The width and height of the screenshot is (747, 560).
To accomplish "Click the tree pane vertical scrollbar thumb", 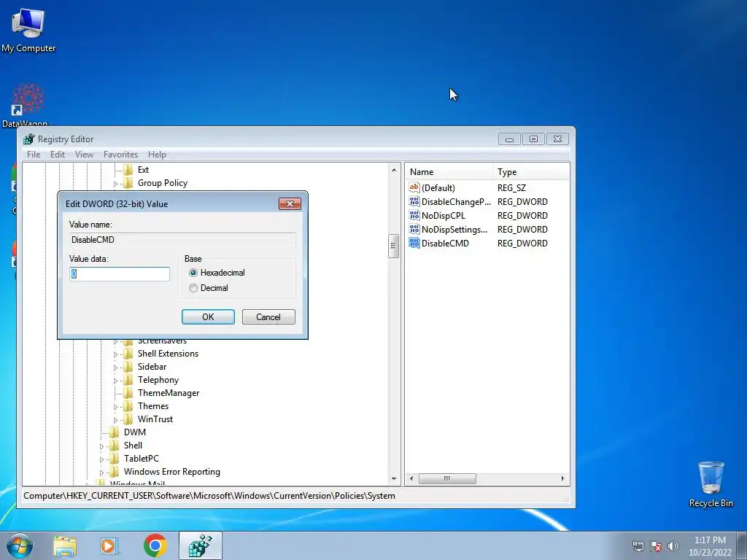I will click(x=393, y=246).
